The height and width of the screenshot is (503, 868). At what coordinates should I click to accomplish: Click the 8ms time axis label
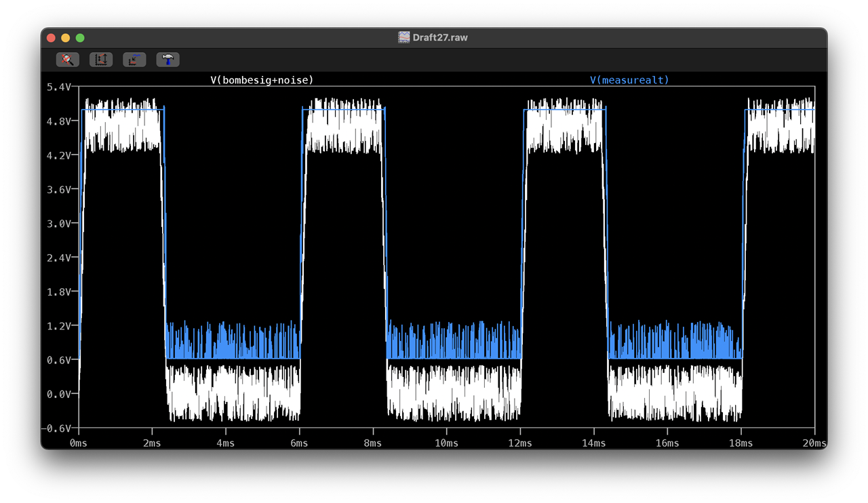(373, 443)
